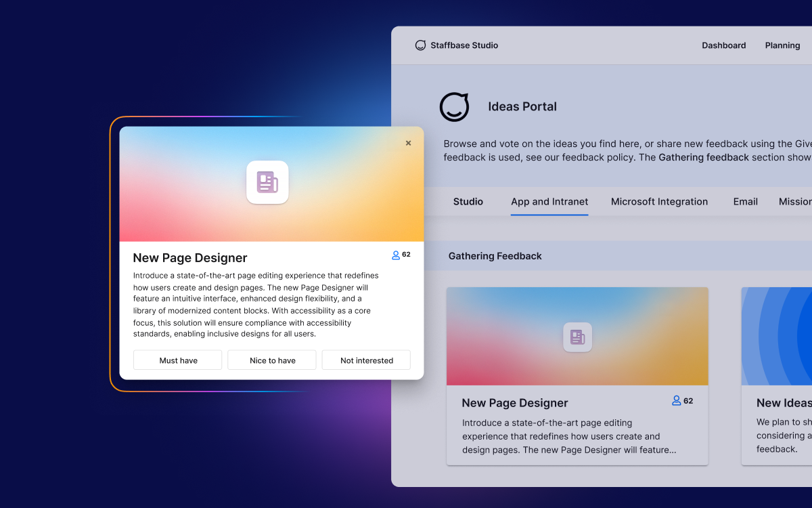Switch to the Studio tab
This screenshot has width=812, height=508.
[x=468, y=202]
